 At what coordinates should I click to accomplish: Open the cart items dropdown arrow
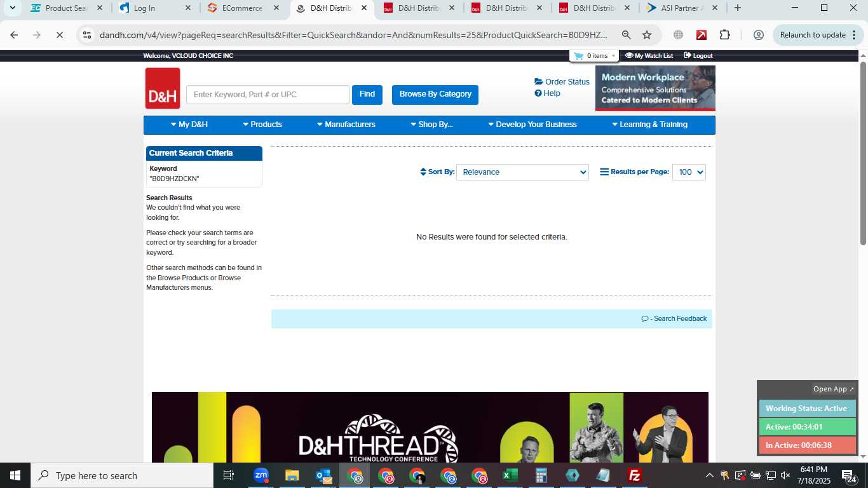tap(613, 56)
